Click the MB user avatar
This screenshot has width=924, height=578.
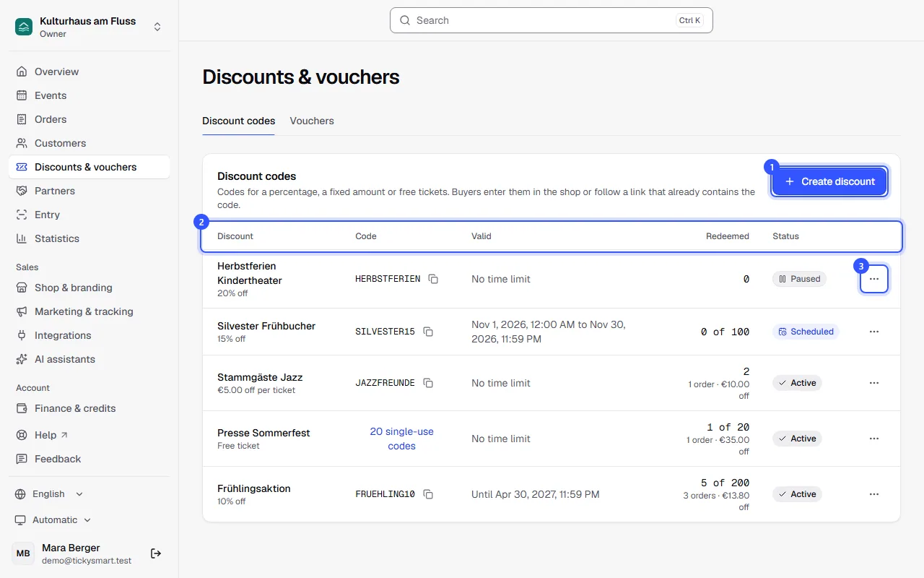click(x=23, y=553)
